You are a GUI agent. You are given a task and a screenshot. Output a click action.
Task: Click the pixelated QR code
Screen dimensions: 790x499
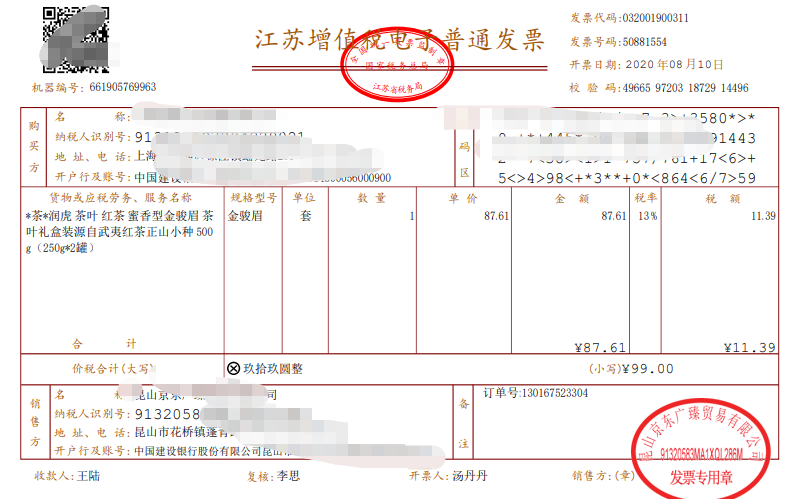click(76, 40)
